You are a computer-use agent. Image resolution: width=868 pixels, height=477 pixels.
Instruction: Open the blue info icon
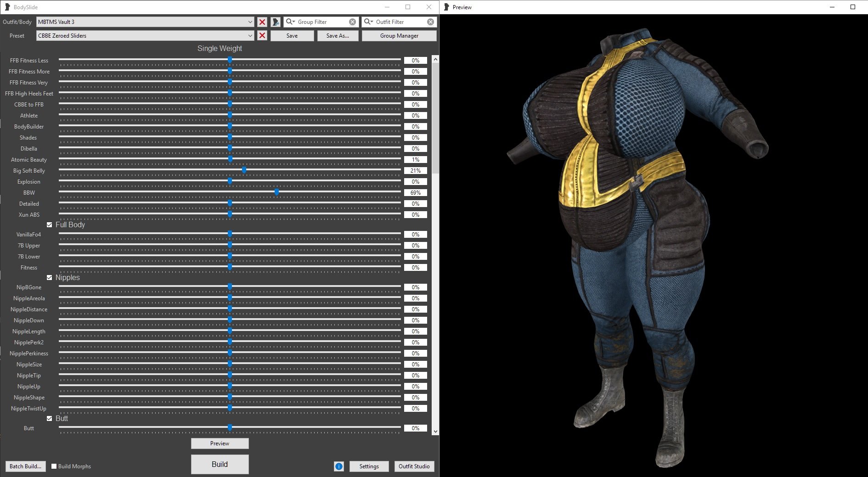339,466
